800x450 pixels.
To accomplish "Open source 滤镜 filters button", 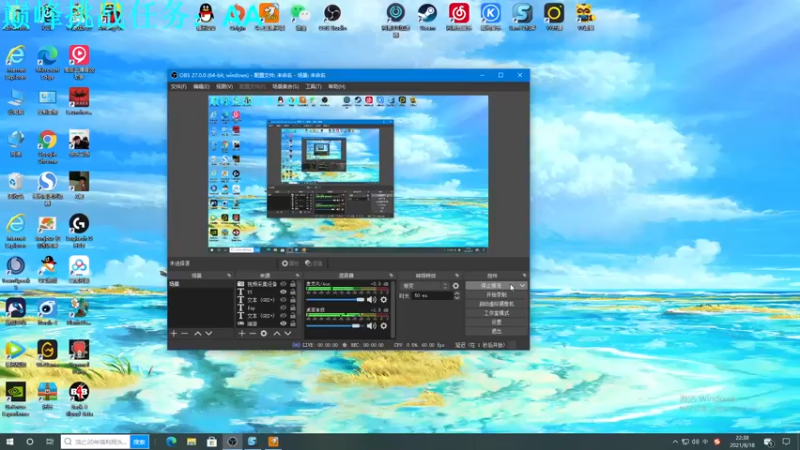I will [314, 263].
